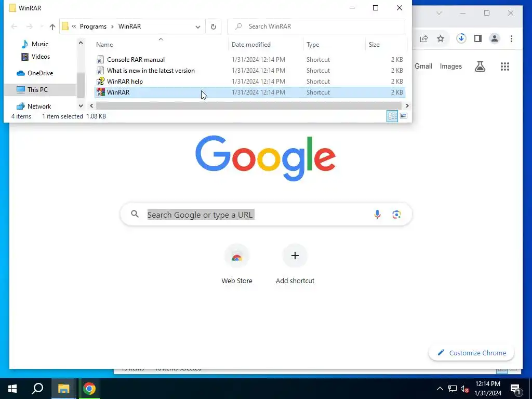The height and width of the screenshot is (399, 532).
Task: Click Add shortcut tile
Action: pos(295,264)
